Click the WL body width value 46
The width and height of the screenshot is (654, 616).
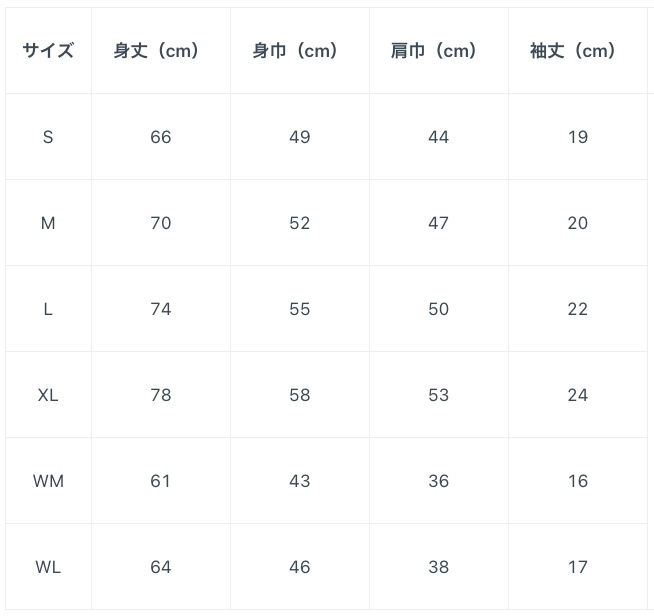coord(300,567)
